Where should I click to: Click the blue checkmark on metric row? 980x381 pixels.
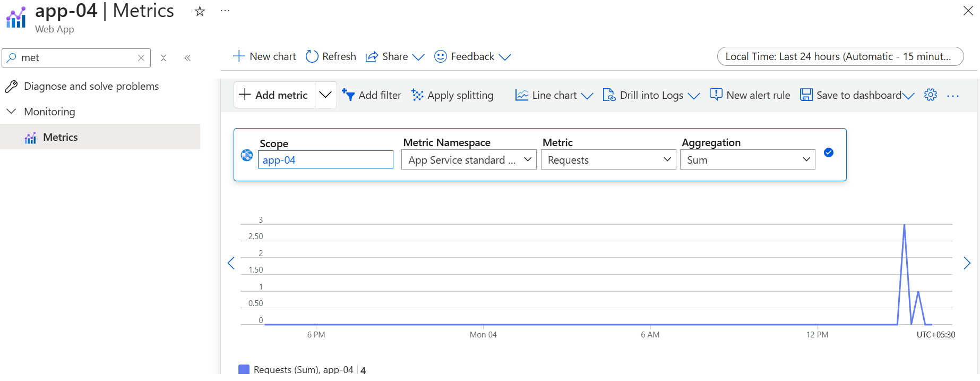coord(829,153)
